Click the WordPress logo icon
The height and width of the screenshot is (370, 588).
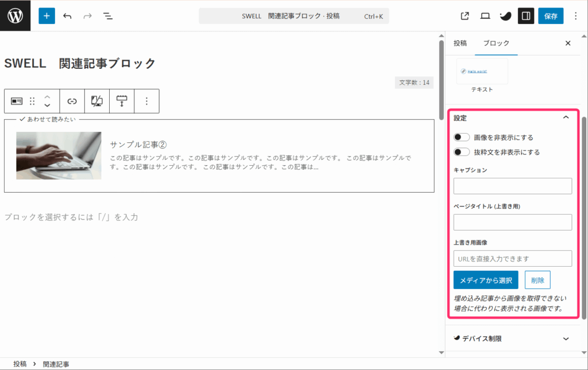coord(15,15)
